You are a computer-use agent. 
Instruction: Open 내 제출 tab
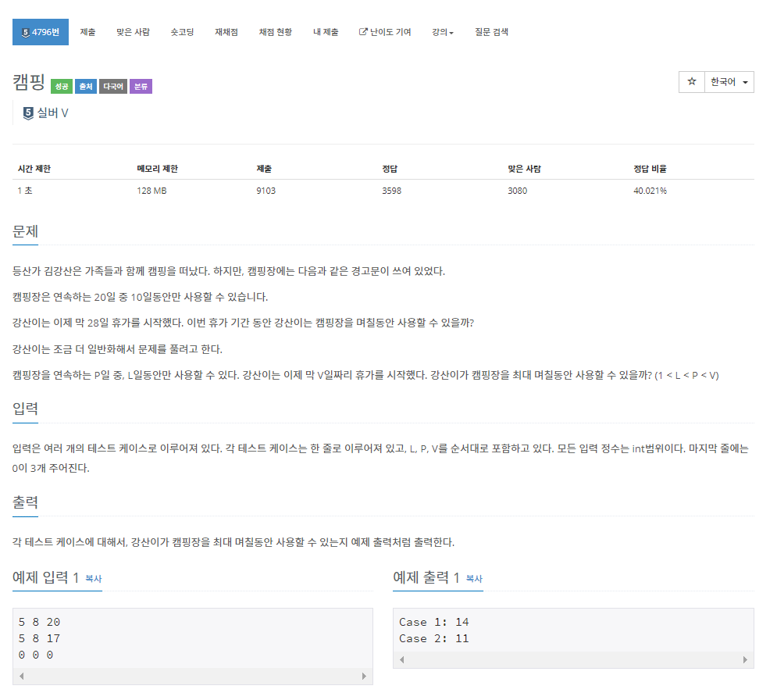coord(326,32)
